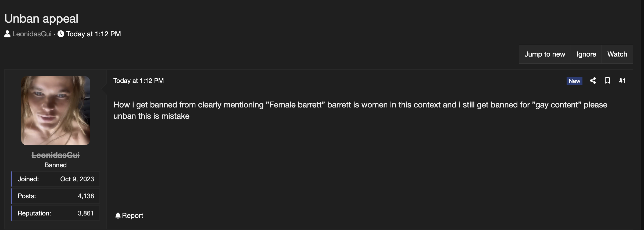Viewport: 644px width, 230px height.
Task: Watch this thread
Action: point(617,54)
